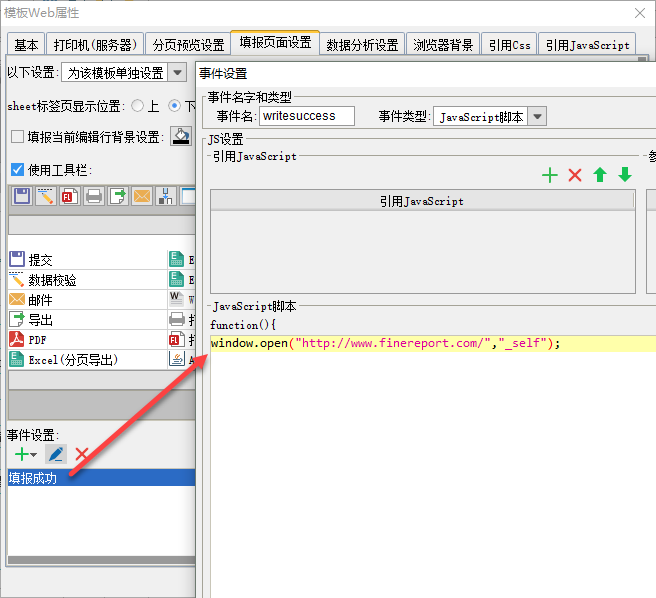Image resolution: width=656 pixels, height=598 pixels.
Task: Delete referenced JavaScript with red X
Action: (x=575, y=175)
